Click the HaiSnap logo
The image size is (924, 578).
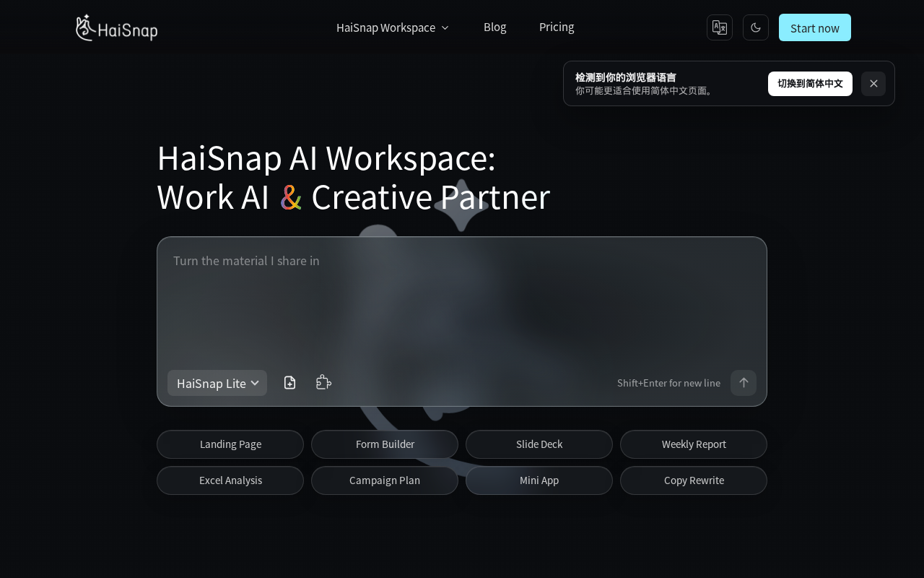pyautogui.click(x=116, y=28)
